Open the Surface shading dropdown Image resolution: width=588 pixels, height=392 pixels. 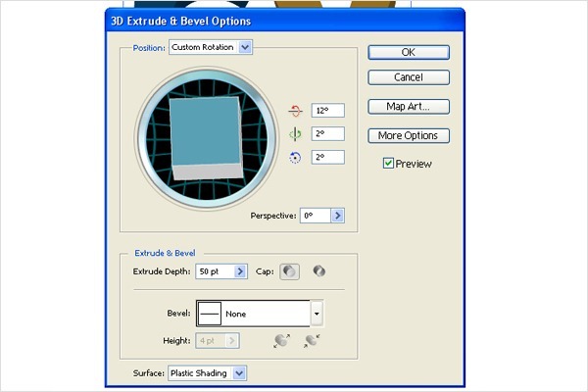point(239,373)
